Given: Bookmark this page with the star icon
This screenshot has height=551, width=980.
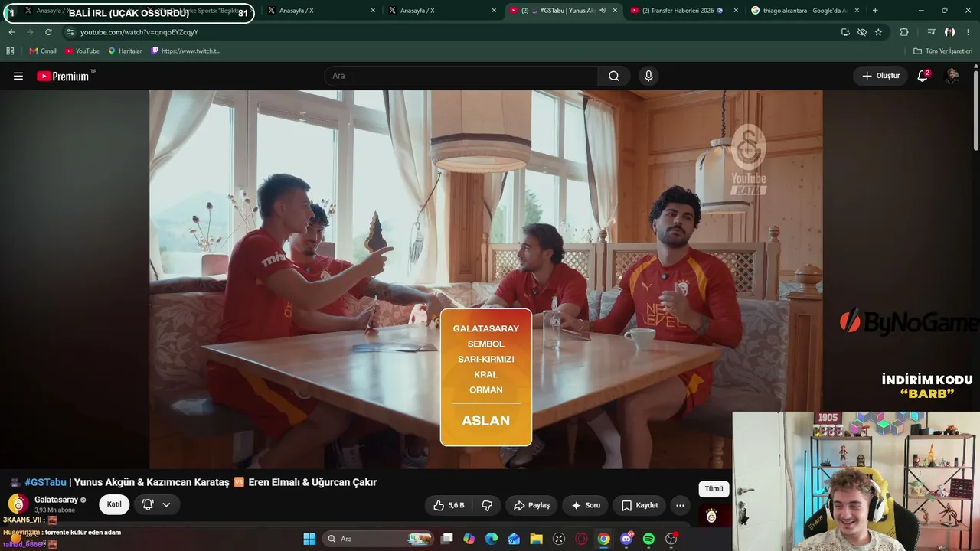Looking at the screenshot, I should 878,32.
